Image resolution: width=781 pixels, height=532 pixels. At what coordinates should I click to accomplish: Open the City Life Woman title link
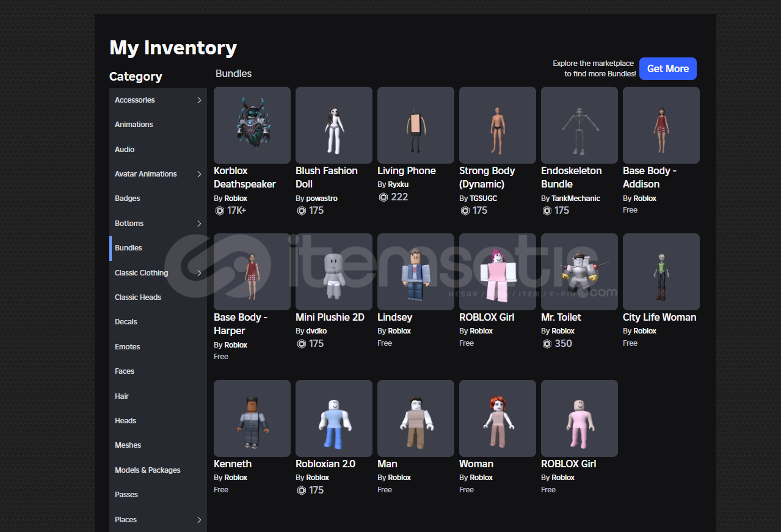(x=659, y=318)
